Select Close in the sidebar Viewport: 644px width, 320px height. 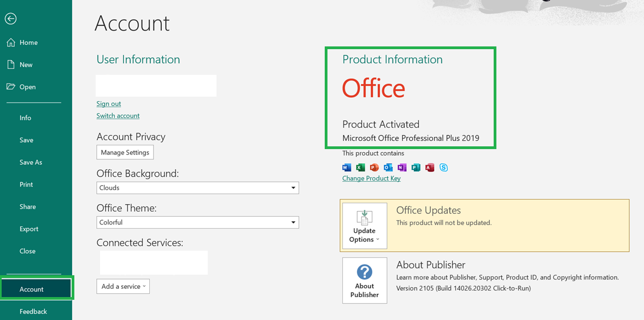coord(27,251)
